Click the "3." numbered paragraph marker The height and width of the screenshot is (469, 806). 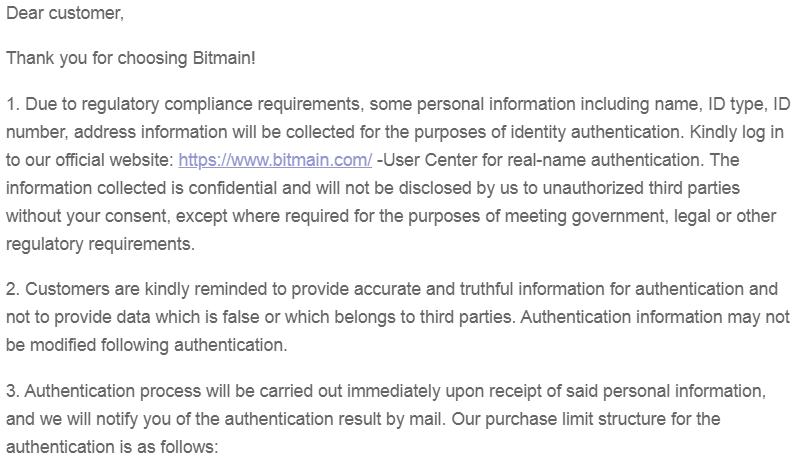(x=13, y=391)
